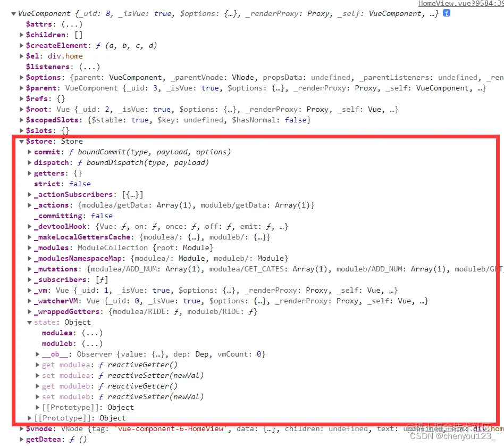504x446 pixels.
Task: Expand the __ob__ Observer entry
Action: 38,354
